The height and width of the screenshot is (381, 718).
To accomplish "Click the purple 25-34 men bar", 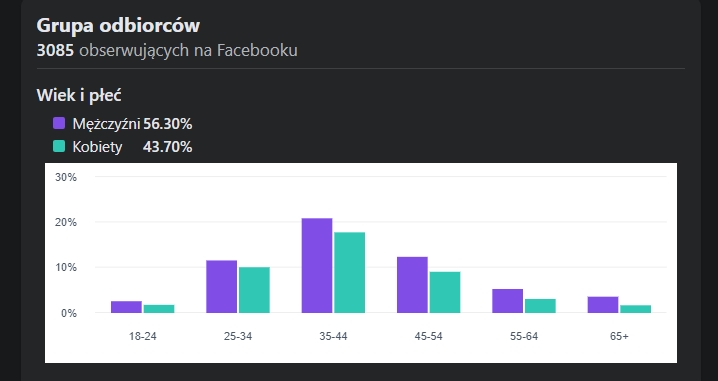I will 222,287.
